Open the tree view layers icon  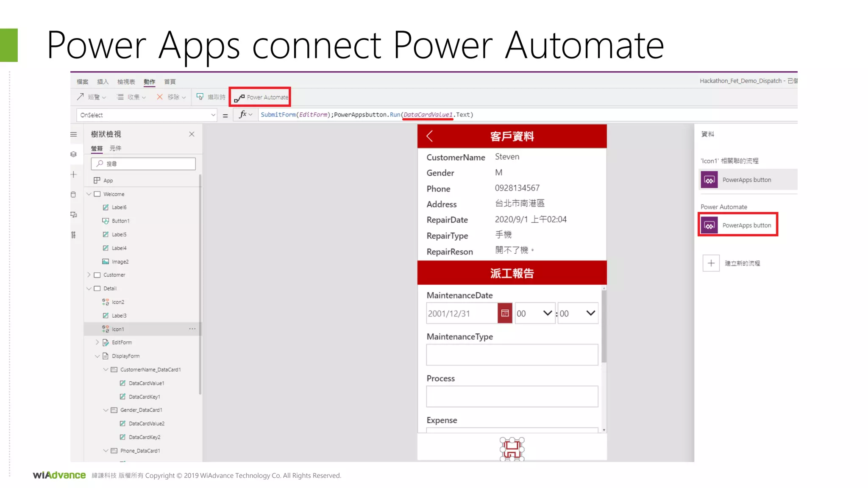pyautogui.click(x=74, y=154)
